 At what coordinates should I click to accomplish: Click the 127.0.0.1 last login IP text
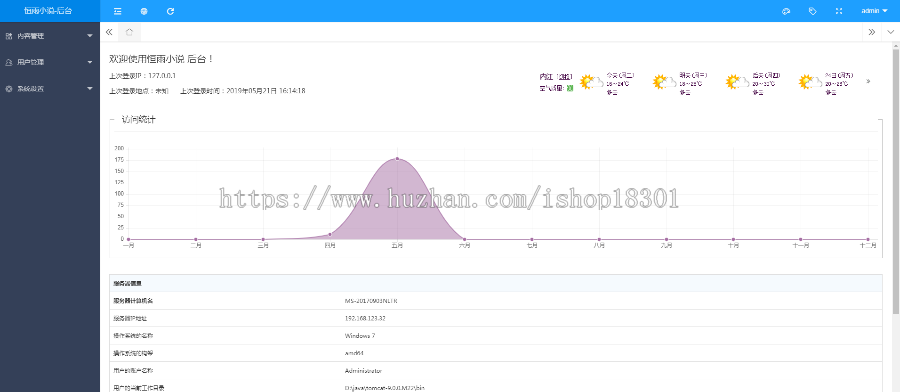[162, 75]
